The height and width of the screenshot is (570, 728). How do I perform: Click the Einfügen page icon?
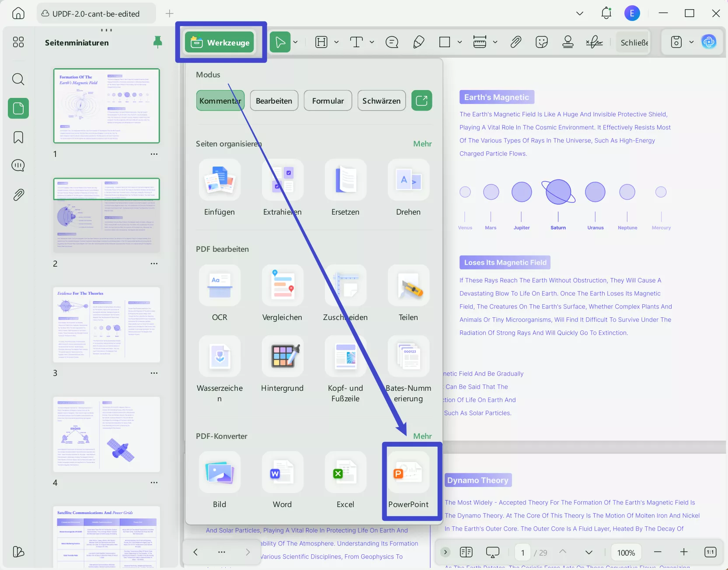click(219, 180)
